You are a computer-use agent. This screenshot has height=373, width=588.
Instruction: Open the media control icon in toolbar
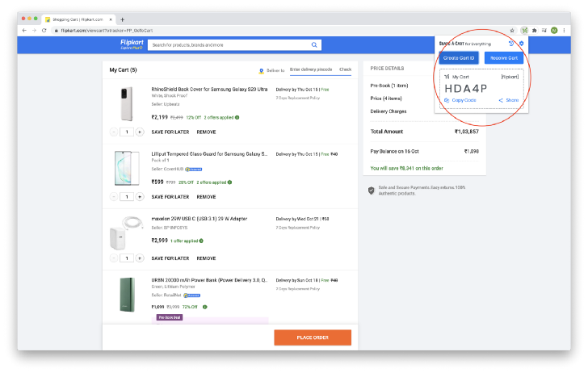[x=544, y=31]
